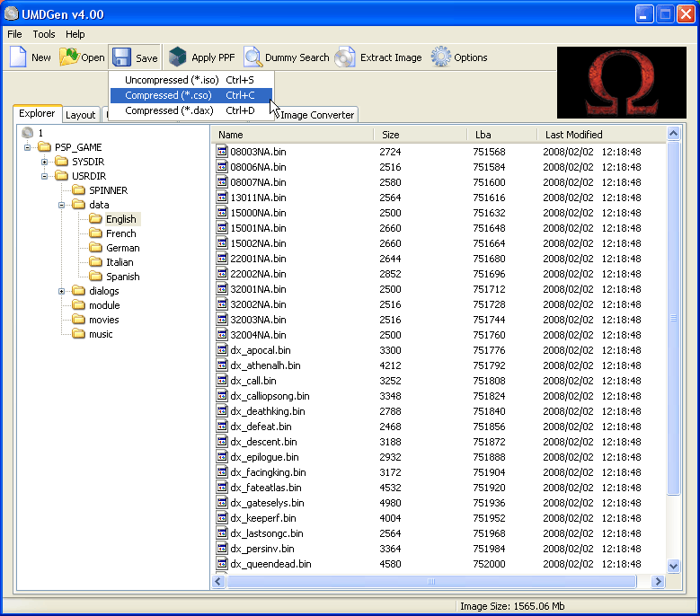700x616 pixels.
Task: Click the Open folder icon
Action: pos(69,57)
